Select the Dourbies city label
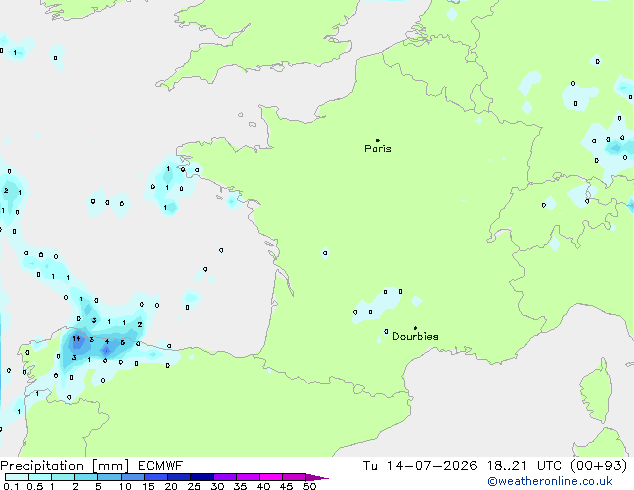 pyautogui.click(x=415, y=336)
